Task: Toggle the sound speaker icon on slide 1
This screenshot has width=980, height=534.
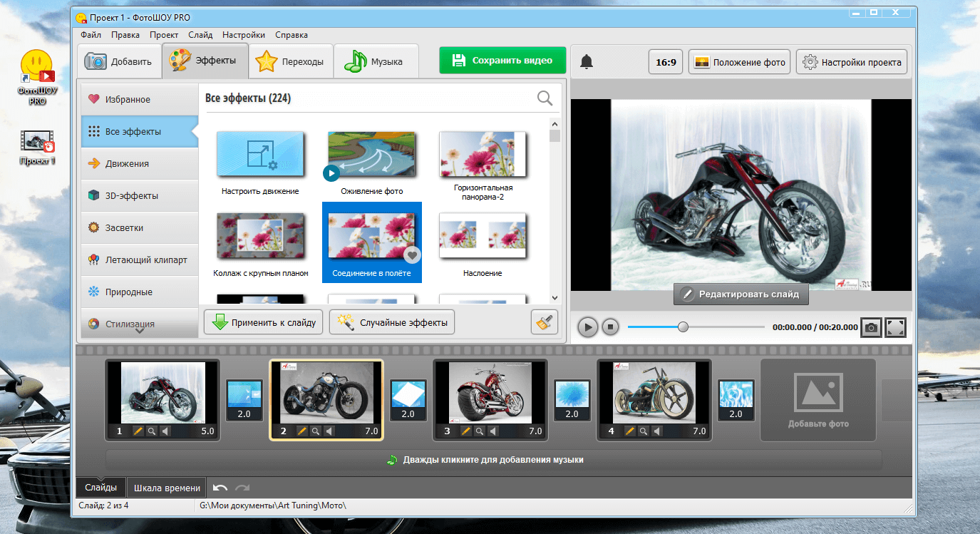Action: 165,431
